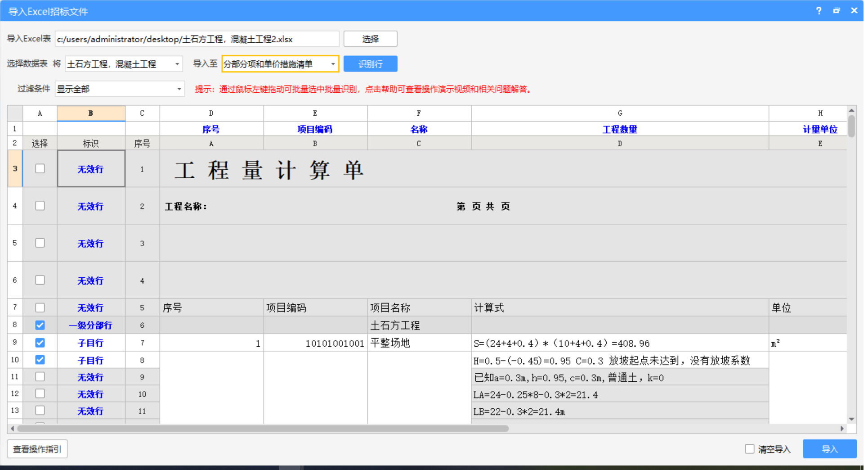Select the 10101001001 code cell
Image resolution: width=868 pixels, height=470 pixels.
315,343
